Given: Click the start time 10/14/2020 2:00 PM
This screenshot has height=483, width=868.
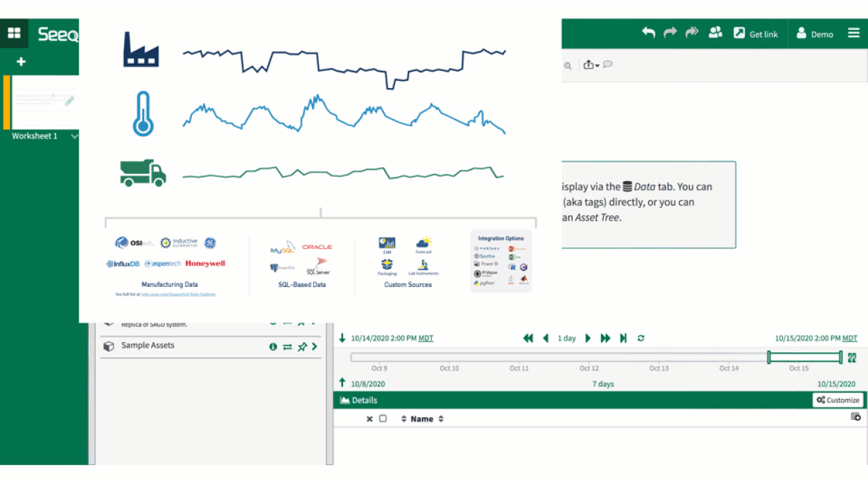Looking at the screenshot, I should (x=383, y=338).
